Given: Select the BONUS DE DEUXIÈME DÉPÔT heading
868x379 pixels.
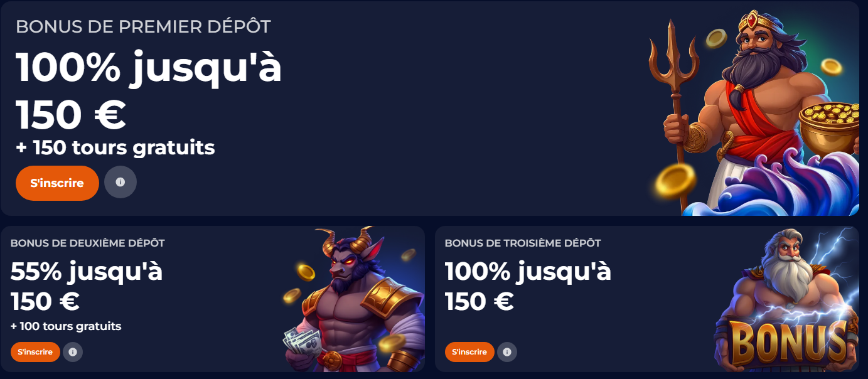Looking at the screenshot, I should point(88,243).
